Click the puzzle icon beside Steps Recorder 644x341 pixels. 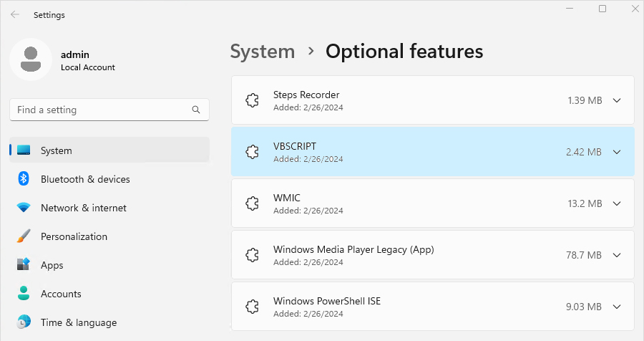coord(252,100)
